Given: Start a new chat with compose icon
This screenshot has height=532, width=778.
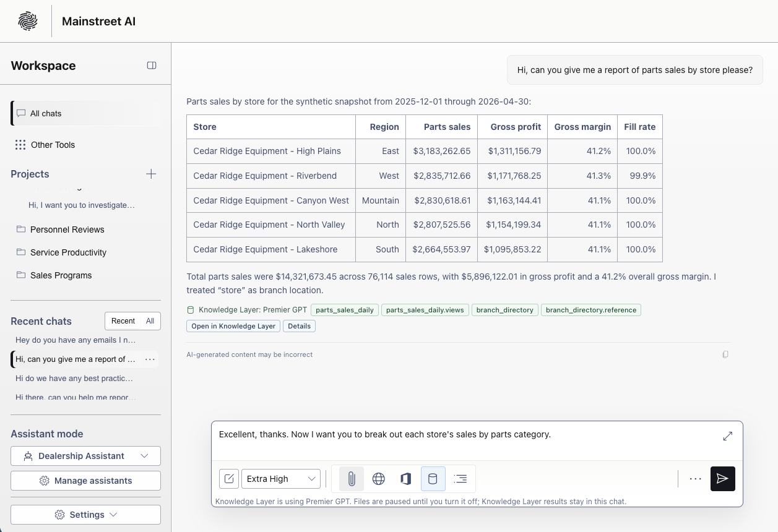Looking at the screenshot, I should (x=229, y=478).
